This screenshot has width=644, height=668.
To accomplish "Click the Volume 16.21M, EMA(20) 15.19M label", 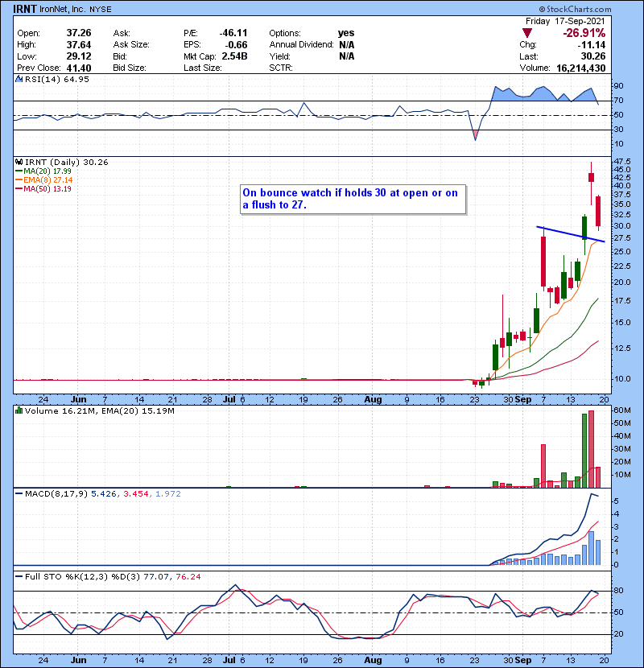I will (100, 410).
